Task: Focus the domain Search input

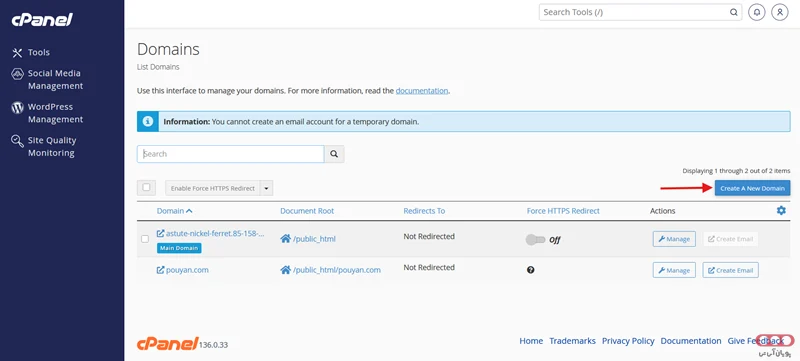Action: pos(231,154)
